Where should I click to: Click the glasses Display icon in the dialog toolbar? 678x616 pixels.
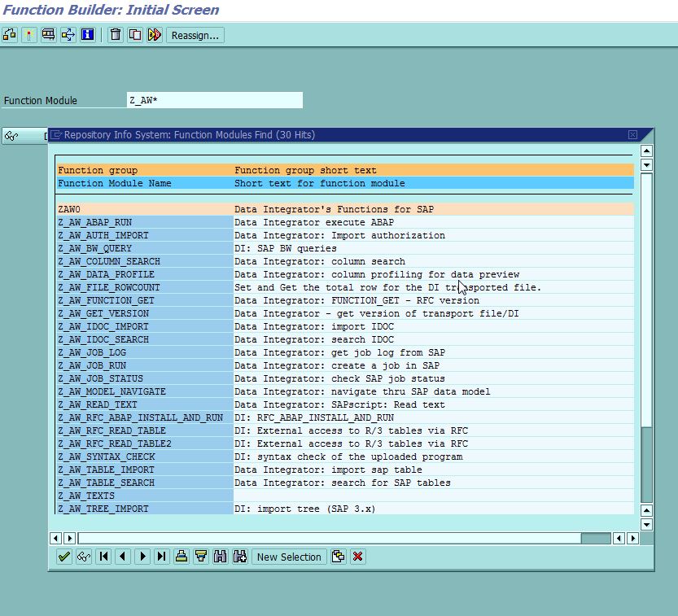[x=84, y=557]
